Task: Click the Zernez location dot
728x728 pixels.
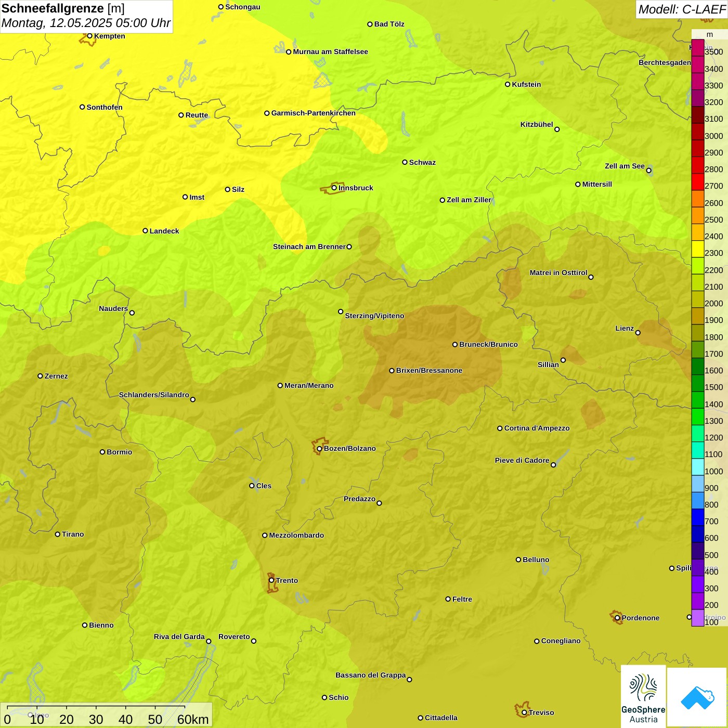Action: (40, 376)
